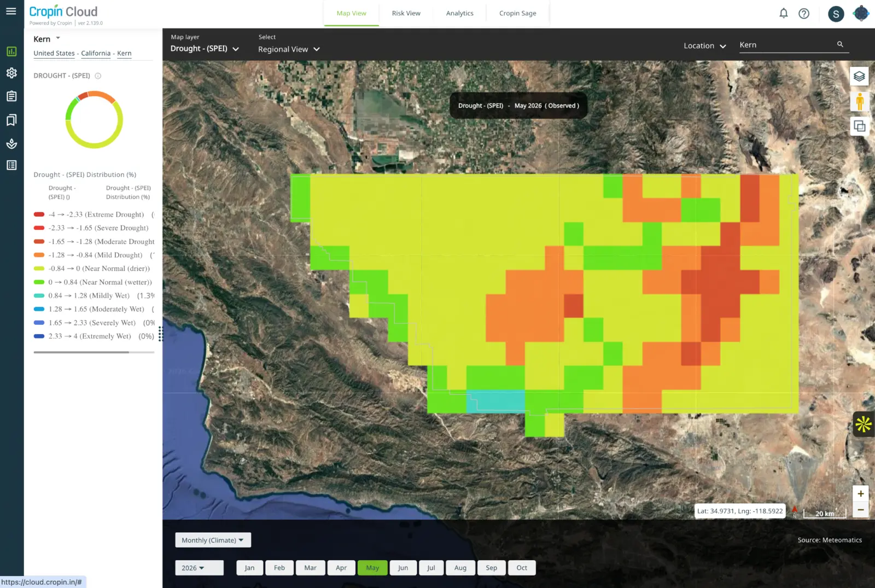Open Monthly (Climate) dropdown
875x588 pixels.
click(x=213, y=540)
